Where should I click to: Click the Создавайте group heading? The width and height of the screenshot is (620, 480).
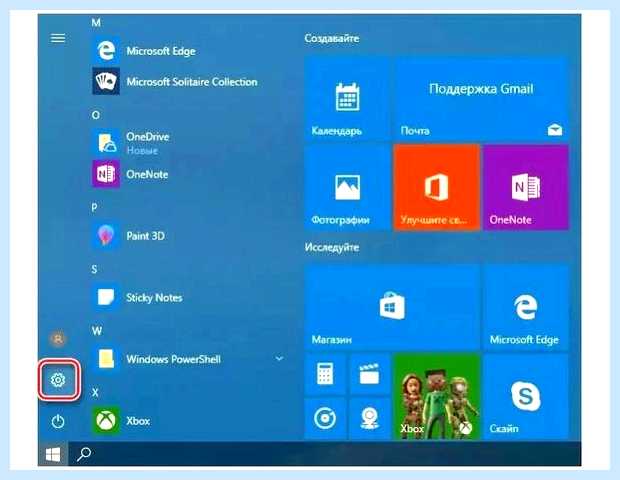click(x=332, y=38)
